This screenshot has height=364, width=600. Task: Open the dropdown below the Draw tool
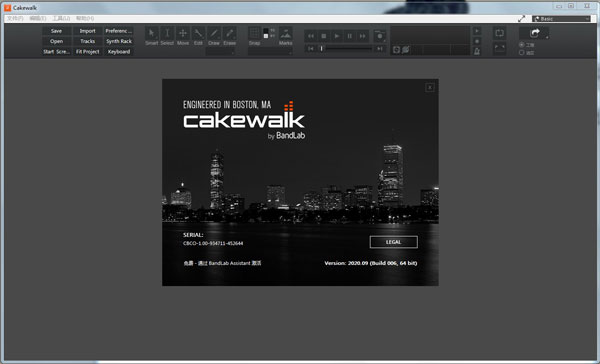point(220,52)
